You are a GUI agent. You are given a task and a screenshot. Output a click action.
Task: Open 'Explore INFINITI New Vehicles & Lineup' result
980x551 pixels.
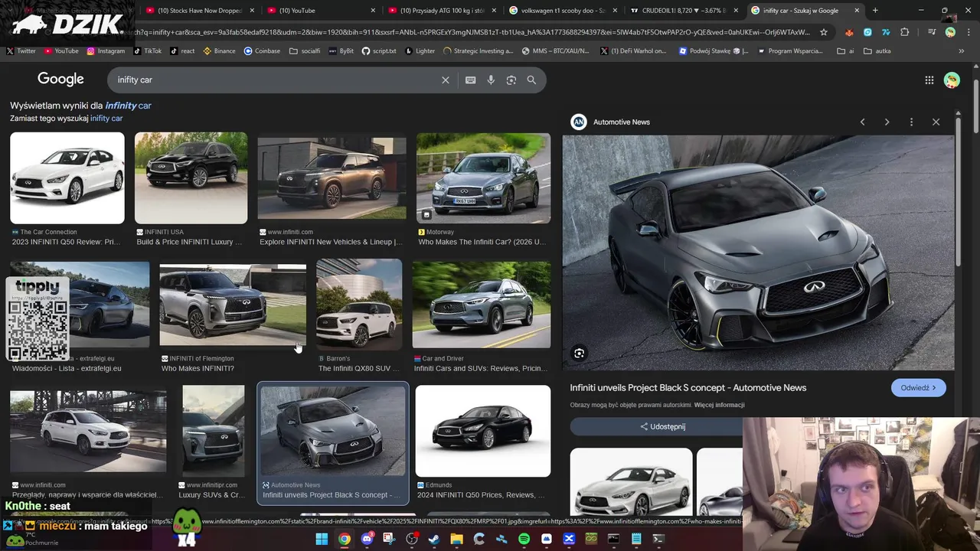(331, 242)
